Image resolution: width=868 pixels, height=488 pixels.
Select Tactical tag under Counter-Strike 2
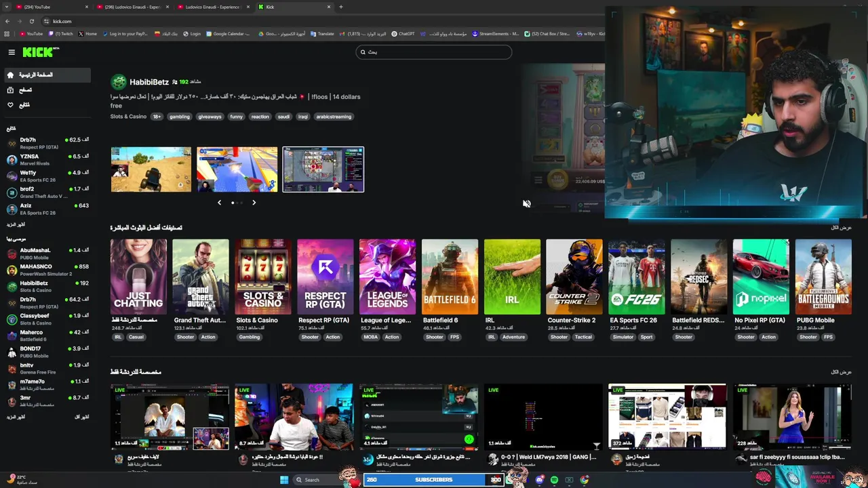coord(583,337)
